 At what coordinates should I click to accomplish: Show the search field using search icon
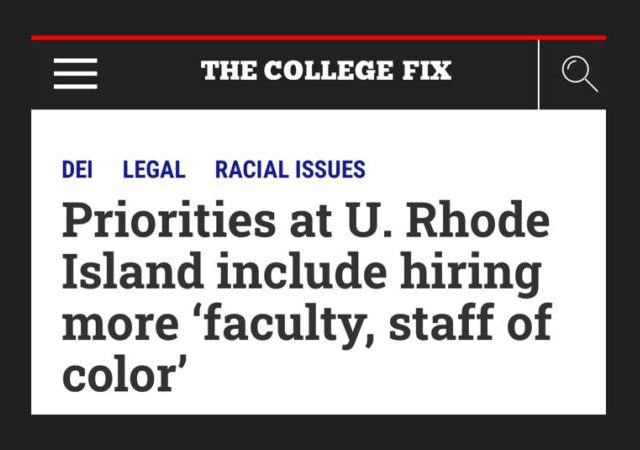pos(580,74)
